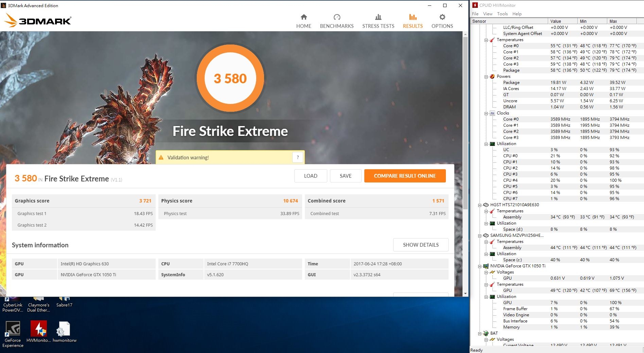The image size is (644, 353).
Task: Open the Help menu in HWMonitor
Action: point(517,14)
